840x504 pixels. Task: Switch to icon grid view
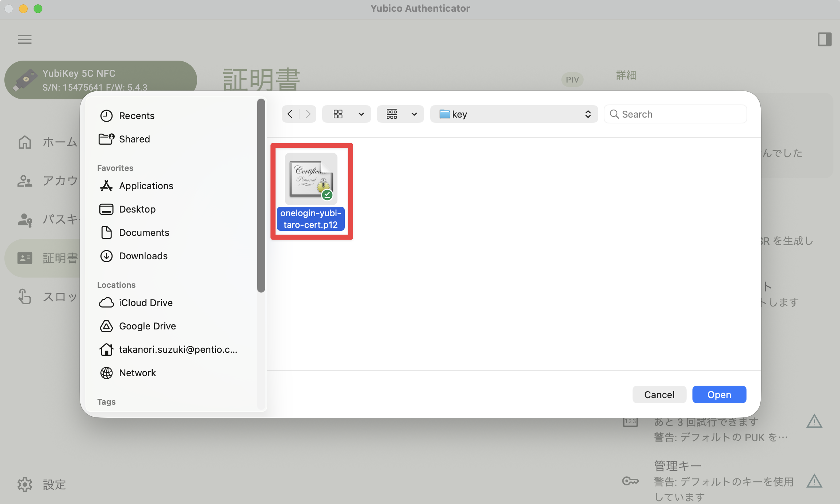(338, 114)
